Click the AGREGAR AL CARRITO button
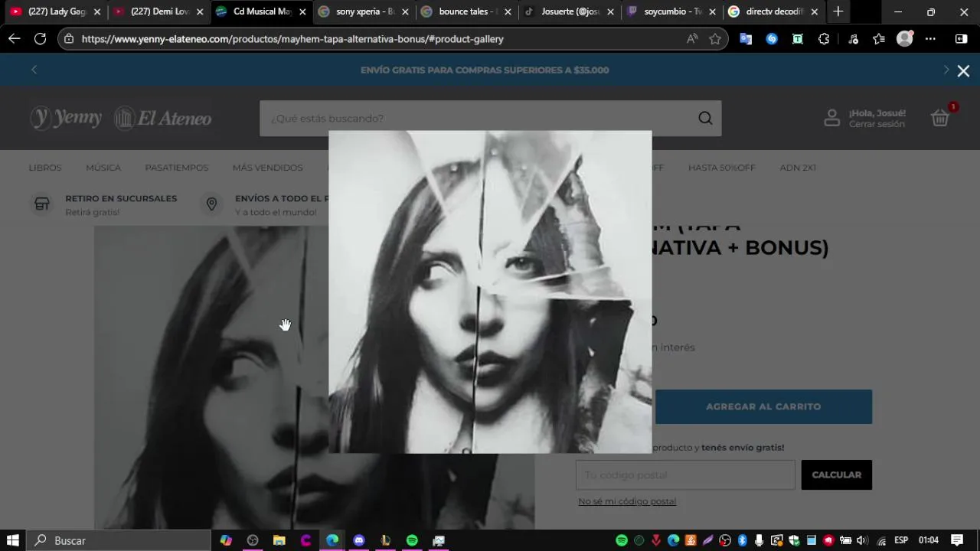The image size is (980, 551). pos(763,406)
